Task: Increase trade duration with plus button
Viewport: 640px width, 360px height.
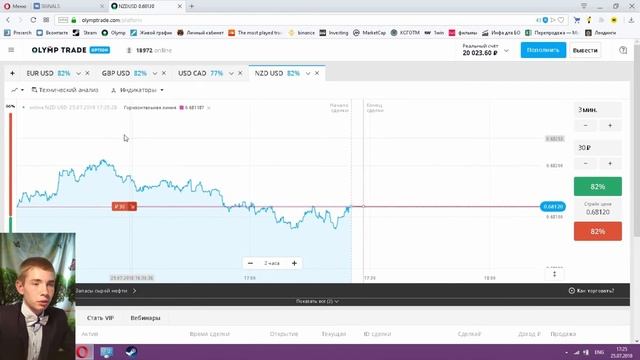Action: point(610,125)
